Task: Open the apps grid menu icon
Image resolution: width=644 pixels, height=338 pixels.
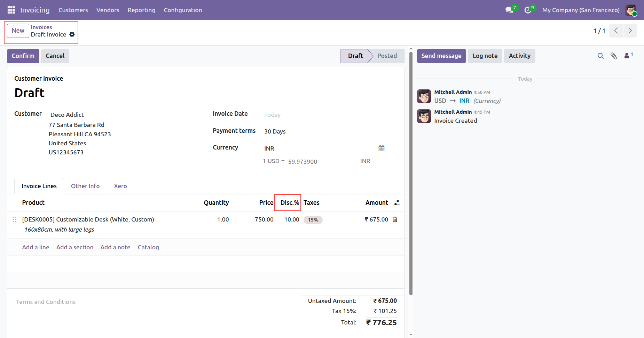Action: pyautogui.click(x=11, y=10)
